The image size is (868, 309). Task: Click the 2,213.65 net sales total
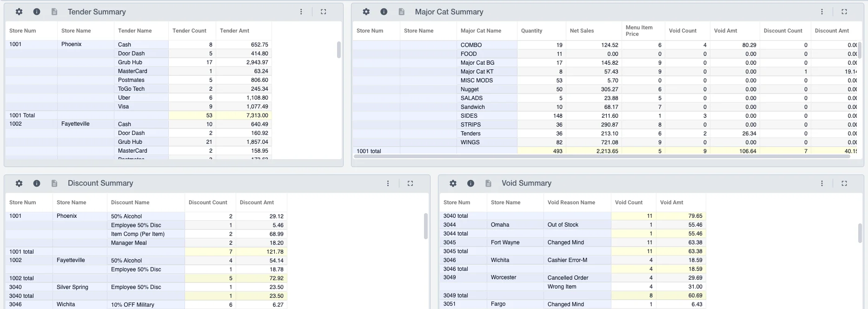[x=607, y=151]
